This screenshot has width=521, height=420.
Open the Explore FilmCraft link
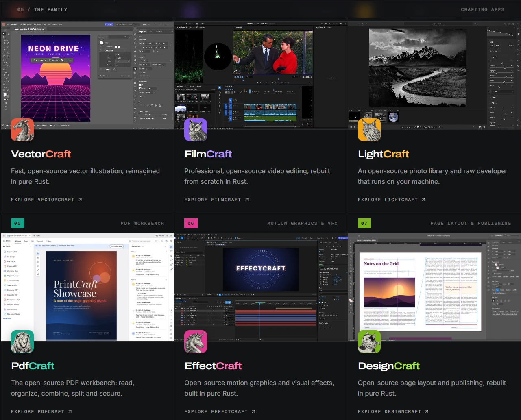point(217,200)
